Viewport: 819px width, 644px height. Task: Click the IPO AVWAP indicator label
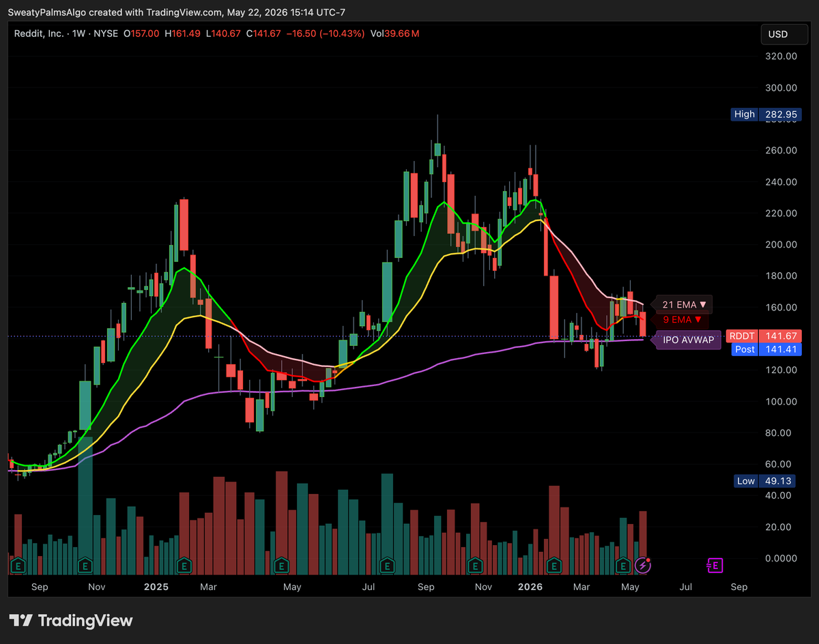(x=688, y=338)
